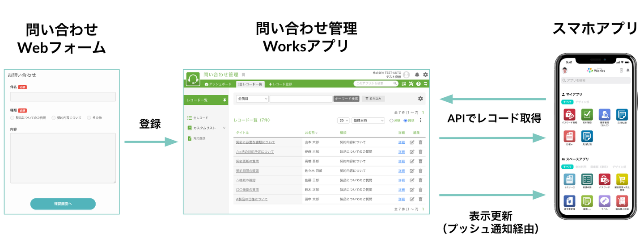Switch to the レコード一覧 tab

[x=250, y=84]
